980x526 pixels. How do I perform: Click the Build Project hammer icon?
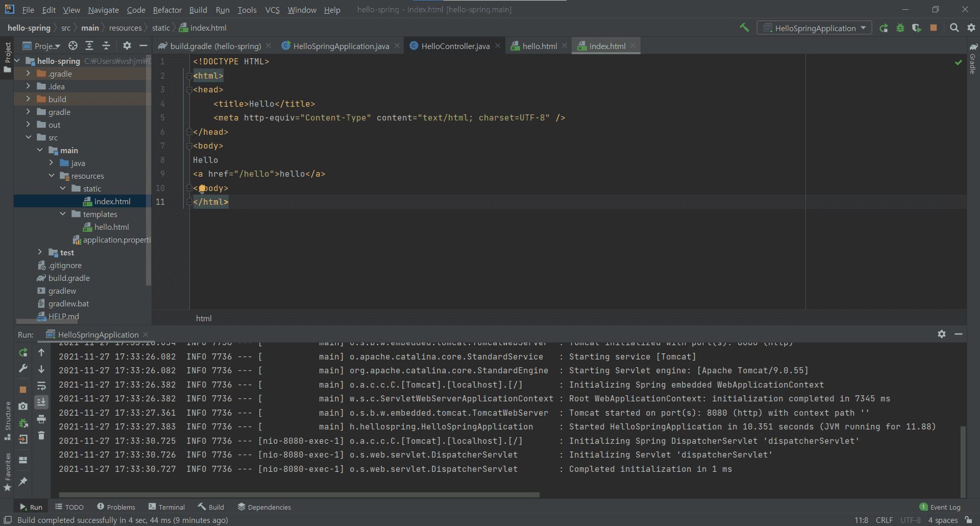[x=744, y=28]
